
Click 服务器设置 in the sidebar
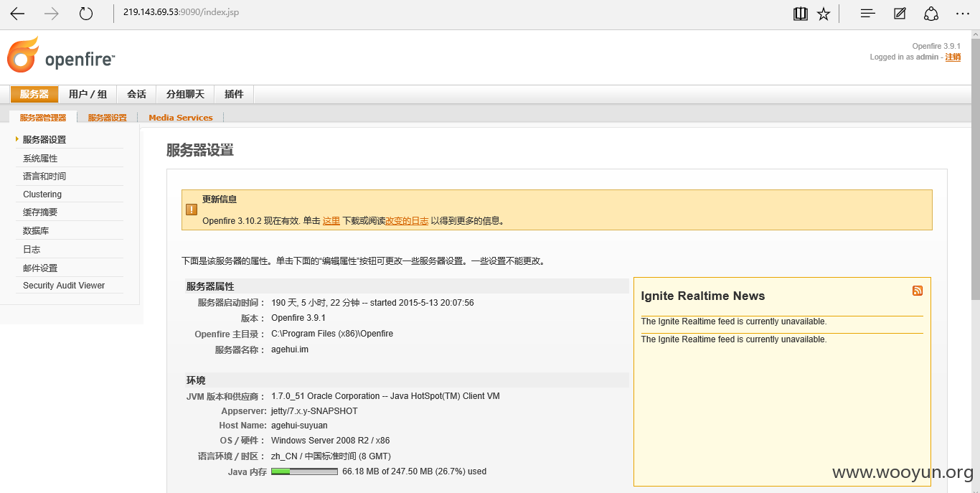coord(44,140)
